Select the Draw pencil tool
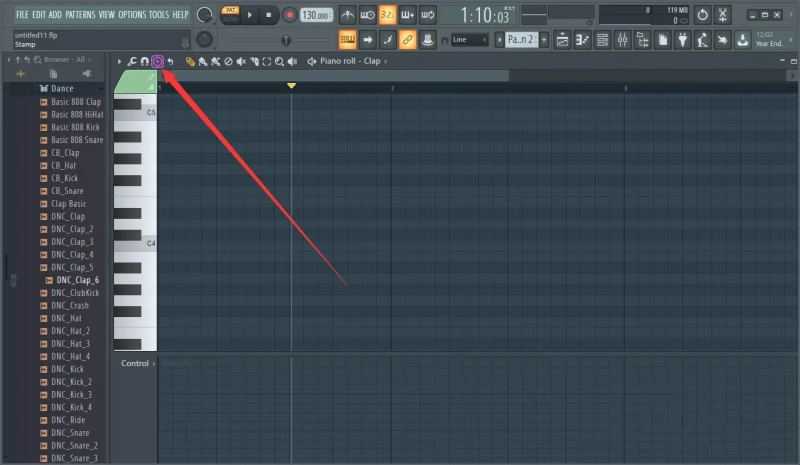Viewport: 800px width, 465px height. coord(190,61)
